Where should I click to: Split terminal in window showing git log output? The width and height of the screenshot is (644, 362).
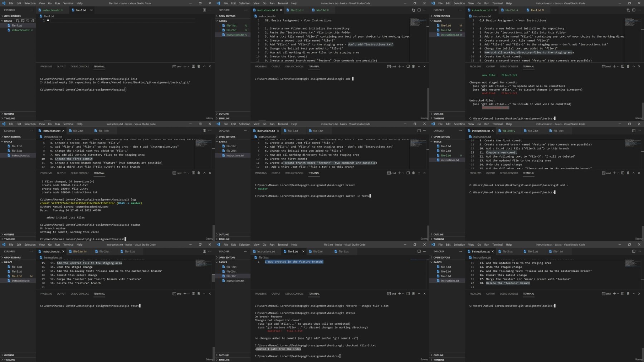194,173
